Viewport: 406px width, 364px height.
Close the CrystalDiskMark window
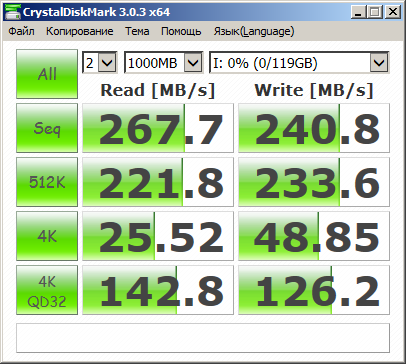(393, 12)
